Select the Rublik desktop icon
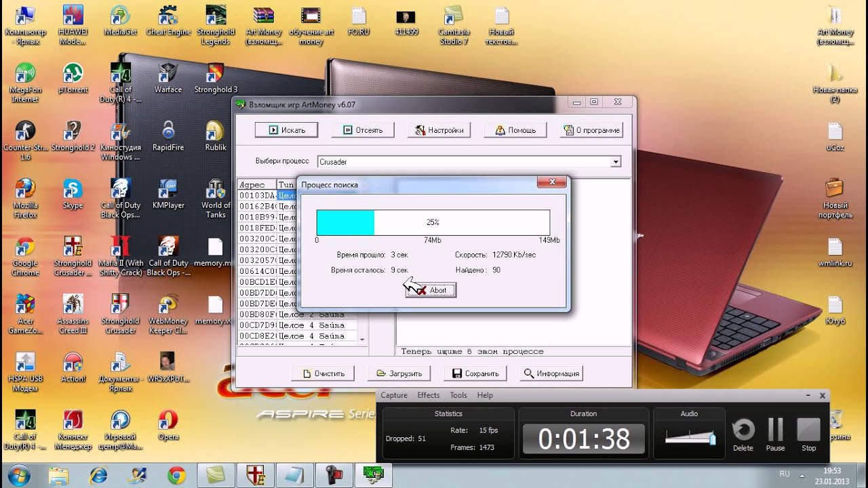 (x=216, y=137)
